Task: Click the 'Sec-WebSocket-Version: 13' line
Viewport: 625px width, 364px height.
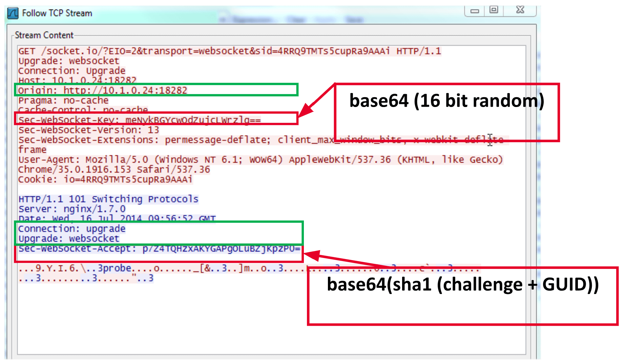Action: coord(89,130)
